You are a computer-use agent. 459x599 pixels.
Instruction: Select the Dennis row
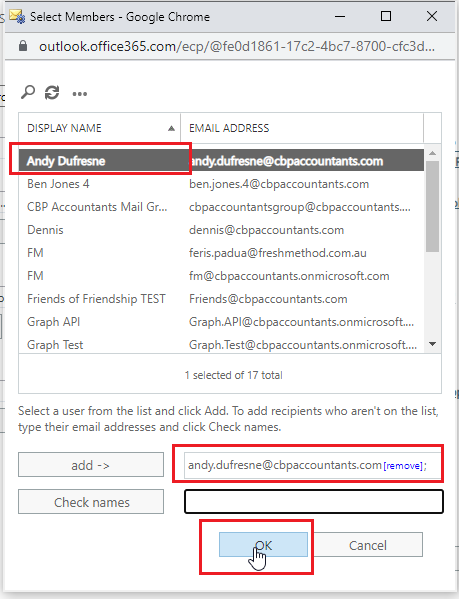pos(221,230)
